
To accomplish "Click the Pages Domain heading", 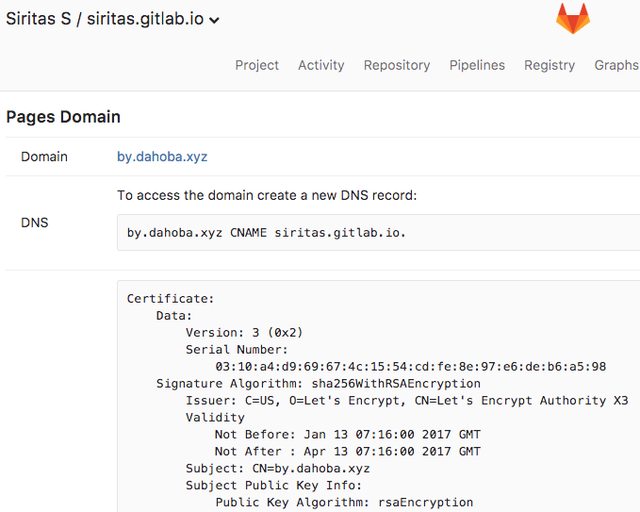I will click(x=63, y=117).
